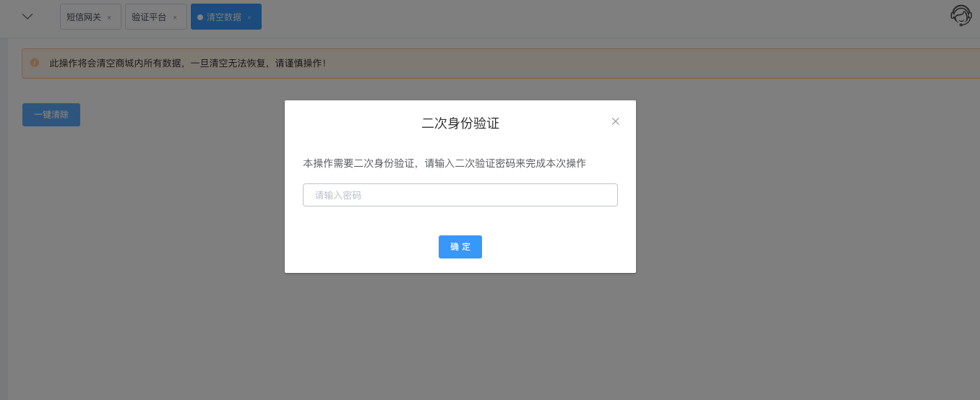Close the 短信网关 tab via its x
The height and width of the screenshot is (400, 980).
tap(109, 17)
